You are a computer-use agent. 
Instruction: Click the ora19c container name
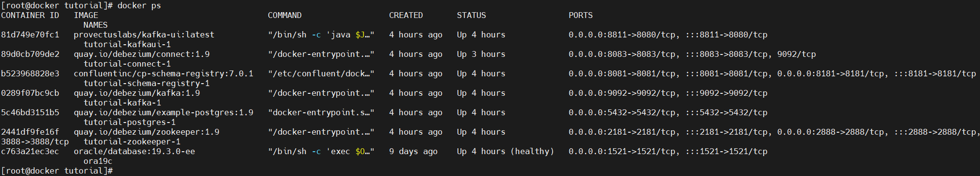pos(98,161)
